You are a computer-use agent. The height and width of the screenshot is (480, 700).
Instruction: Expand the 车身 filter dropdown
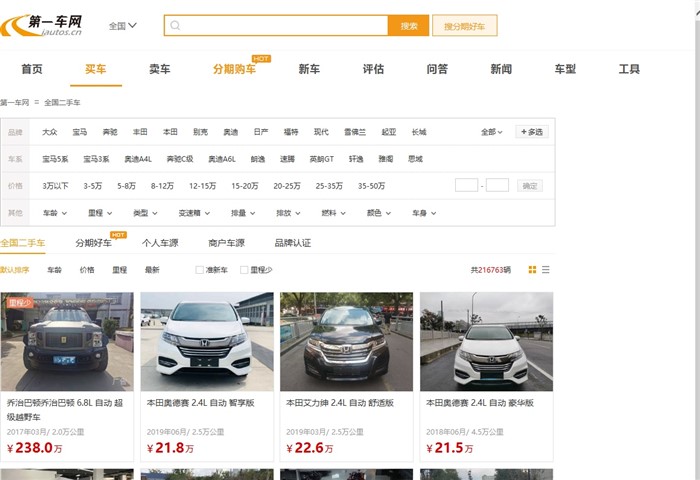pos(424,213)
